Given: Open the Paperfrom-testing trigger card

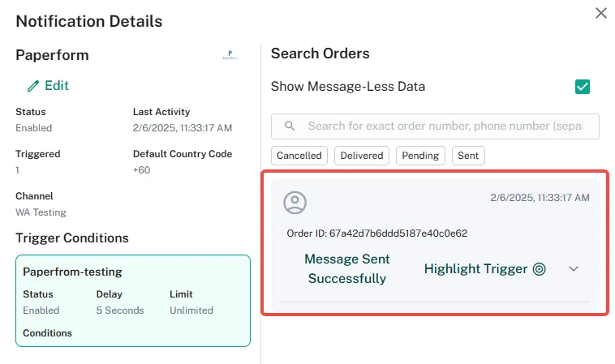Looking at the screenshot, I should (133, 272).
